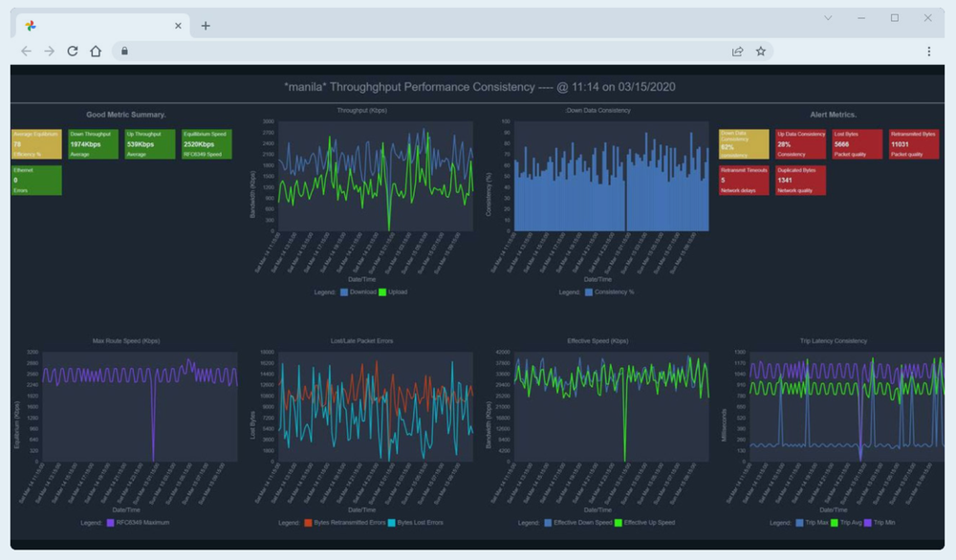Open the browser three-dot menu
This screenshot has width=956, height=560.
coord(928,52)
